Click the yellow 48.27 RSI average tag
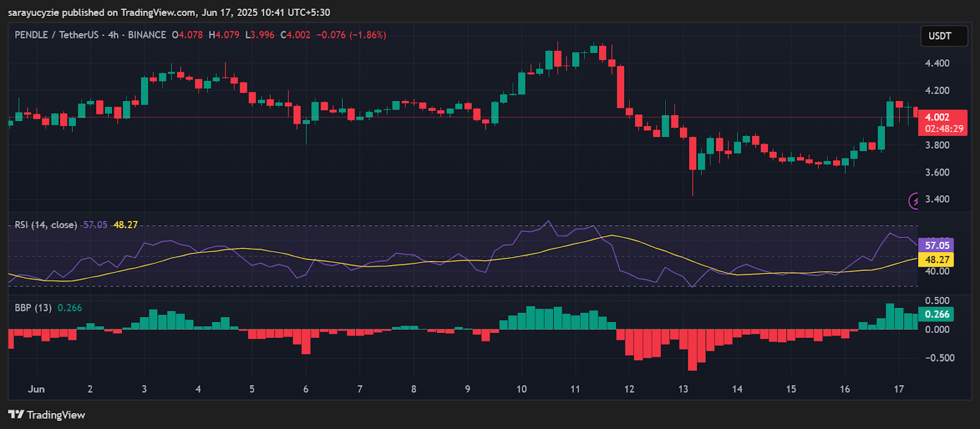 937,259
